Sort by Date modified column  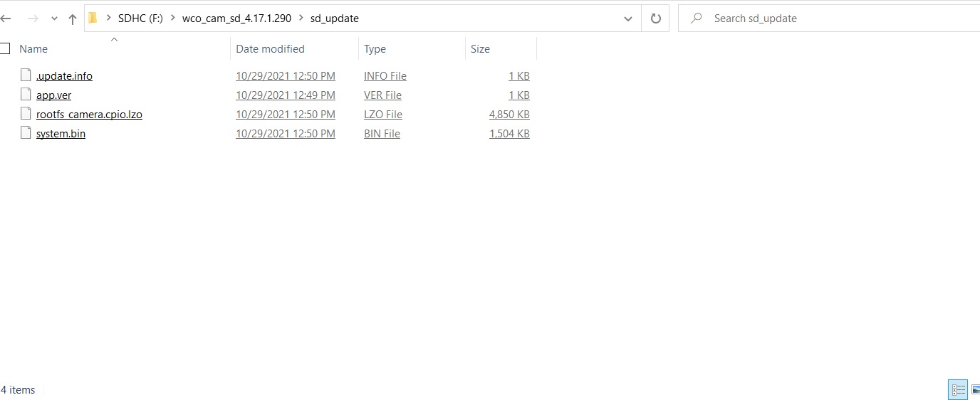click(x=270, y=49)
